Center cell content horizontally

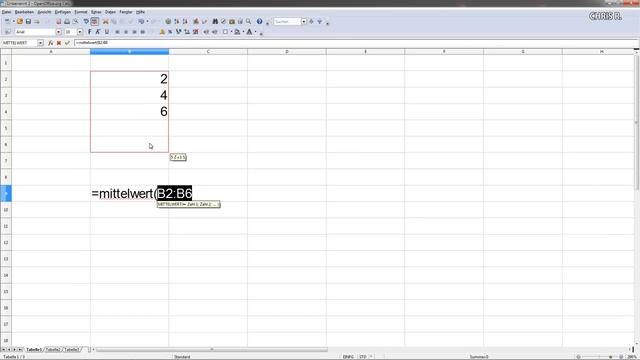pos(126,32)
